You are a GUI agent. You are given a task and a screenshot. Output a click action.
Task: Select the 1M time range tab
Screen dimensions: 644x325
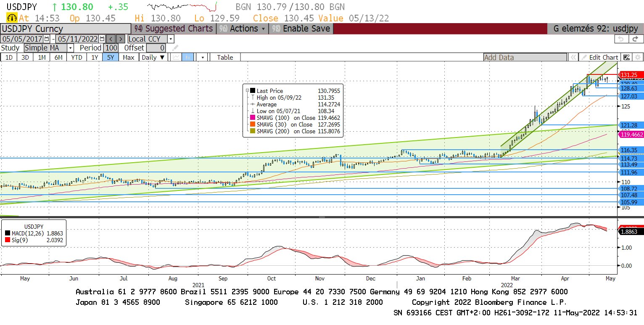click(x=42, y=57)
